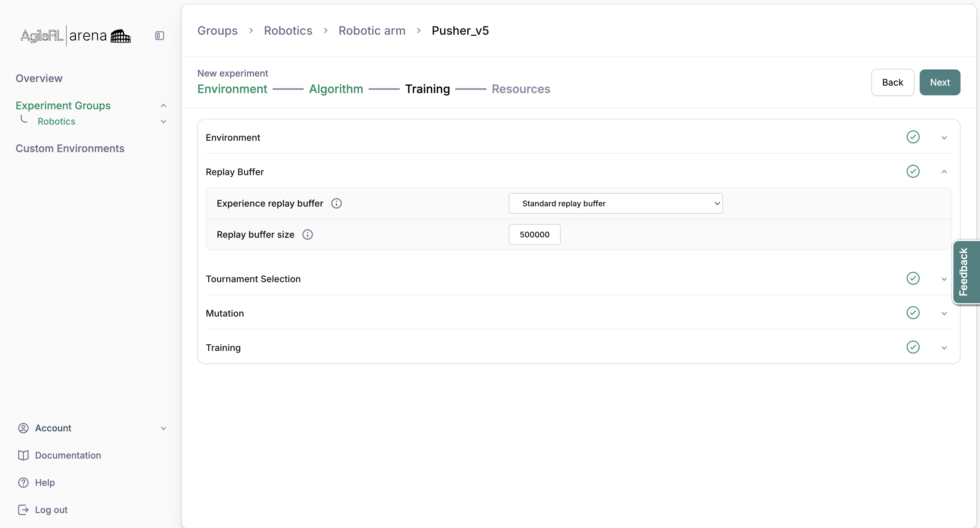
Task: Click the Mutation section title
Action: [x=225, y=313]
